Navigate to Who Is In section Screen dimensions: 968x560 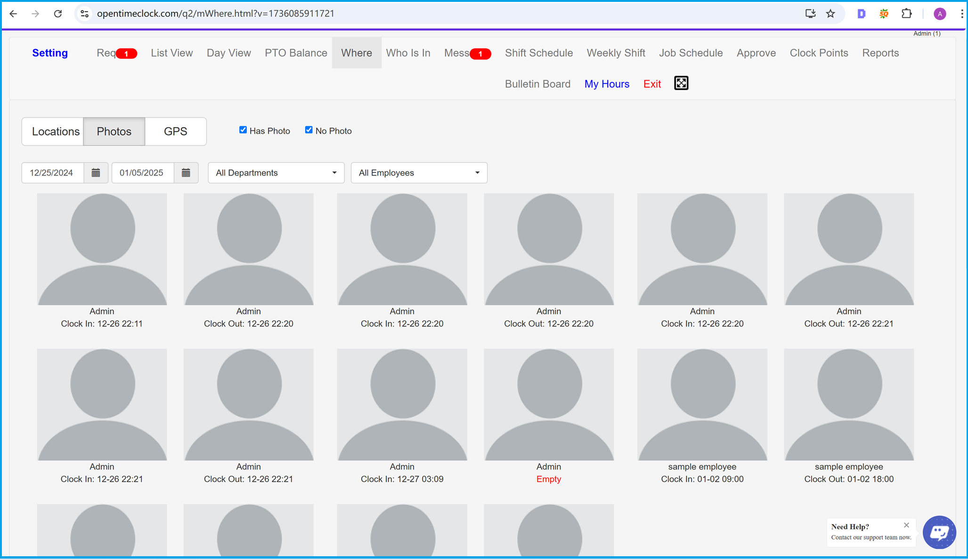point(407,53)
